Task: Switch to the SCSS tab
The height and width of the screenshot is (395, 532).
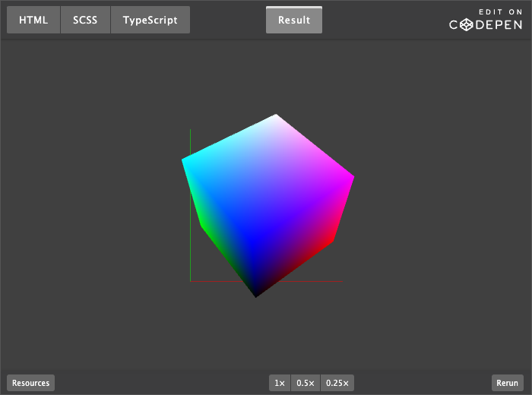Action: [85, 20]
